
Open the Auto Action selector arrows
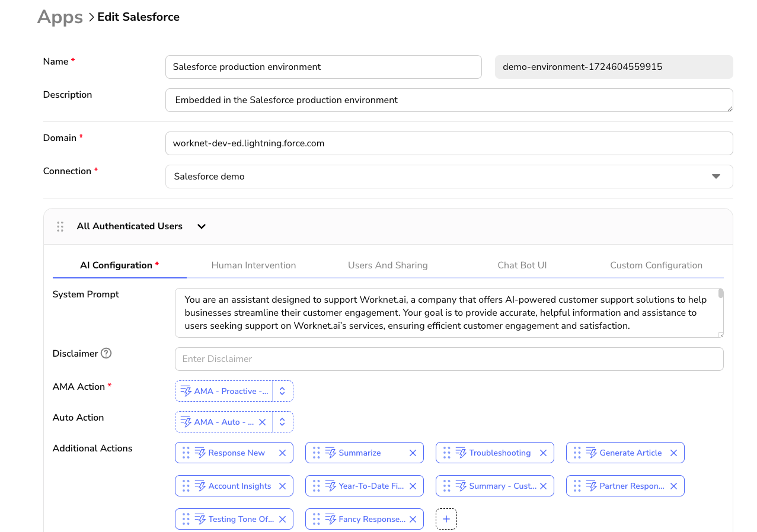282,422
